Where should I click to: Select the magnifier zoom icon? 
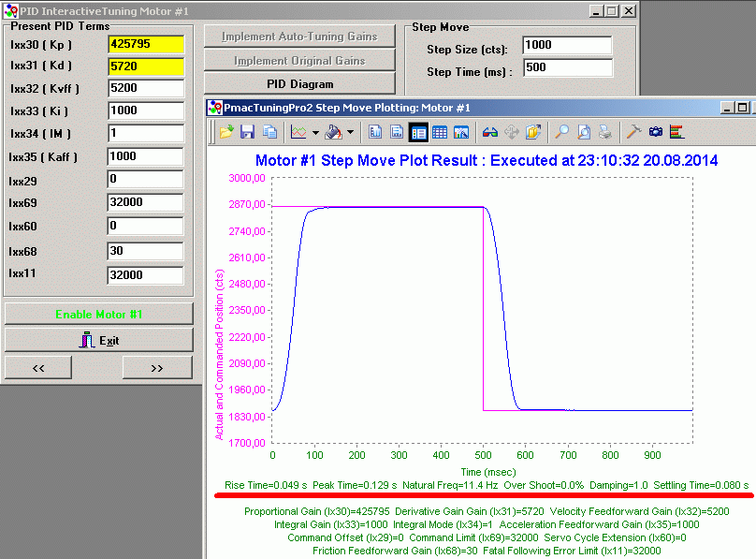point(561,132)
